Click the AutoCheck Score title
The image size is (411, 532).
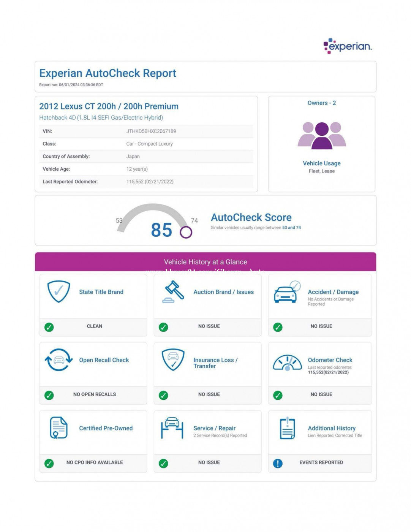click(x=251, y=217)
